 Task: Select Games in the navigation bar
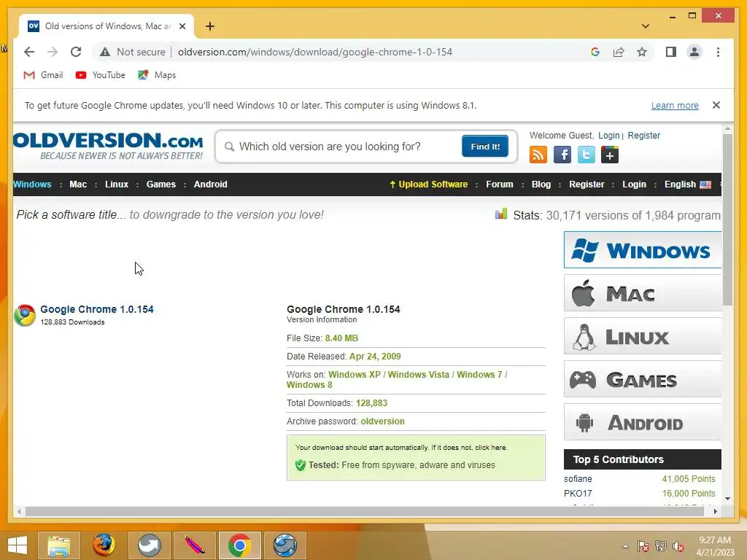click(161, 184)
